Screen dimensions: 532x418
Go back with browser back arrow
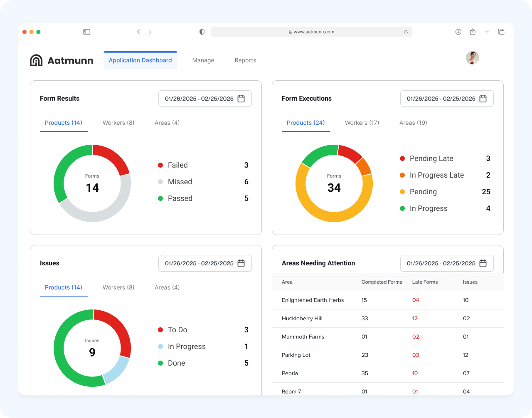click(x=139, y=32)
